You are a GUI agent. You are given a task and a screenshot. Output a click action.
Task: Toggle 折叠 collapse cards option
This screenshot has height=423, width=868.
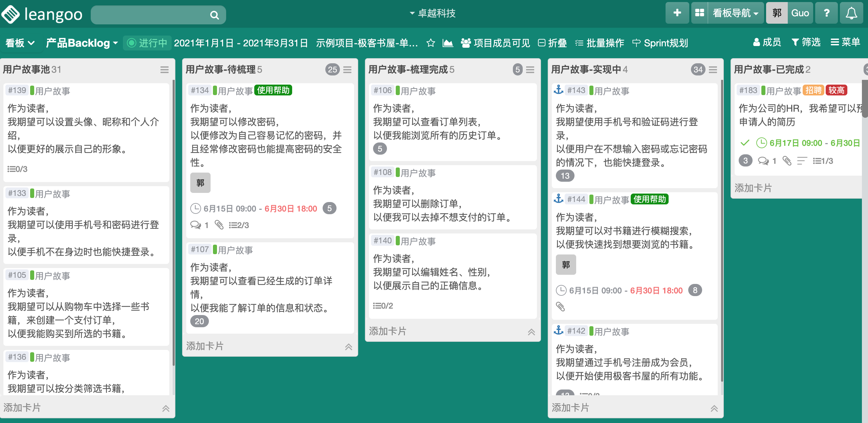click(552, 43)
